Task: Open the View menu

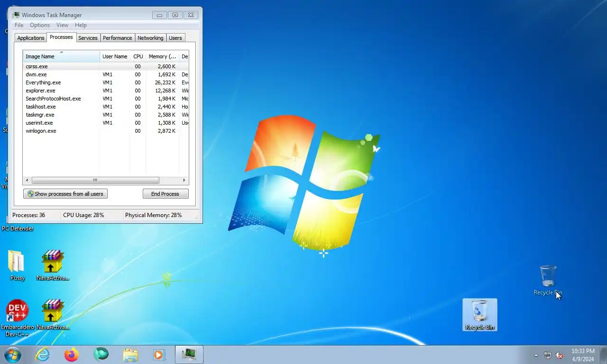Action: [62, 25]
